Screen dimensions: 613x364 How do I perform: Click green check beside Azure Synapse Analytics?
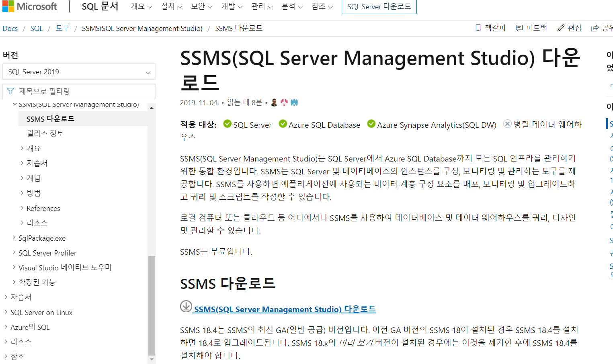pyautogui.click(x=371, y=124)
